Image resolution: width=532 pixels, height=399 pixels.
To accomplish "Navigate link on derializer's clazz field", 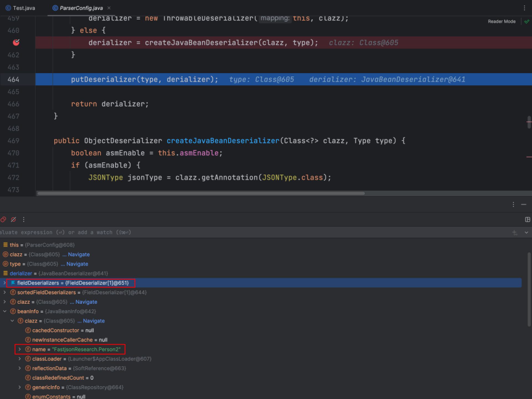I will point(86,302).
